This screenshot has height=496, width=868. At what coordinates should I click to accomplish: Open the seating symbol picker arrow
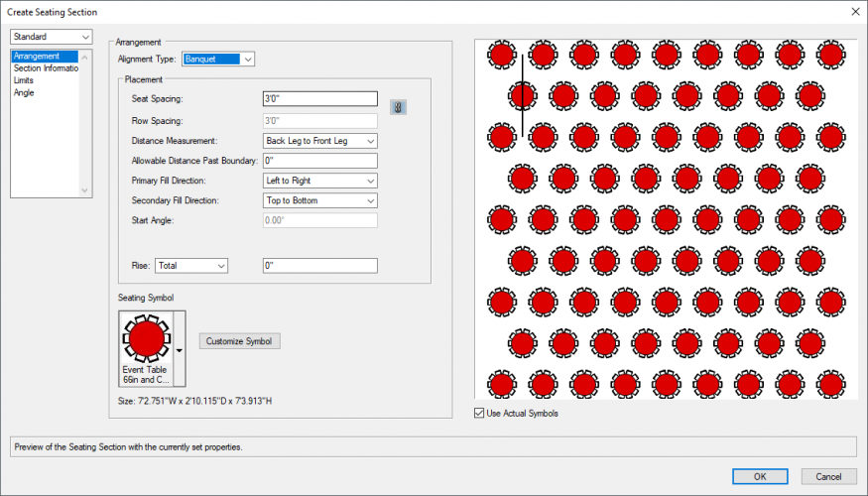click(179, 349)
